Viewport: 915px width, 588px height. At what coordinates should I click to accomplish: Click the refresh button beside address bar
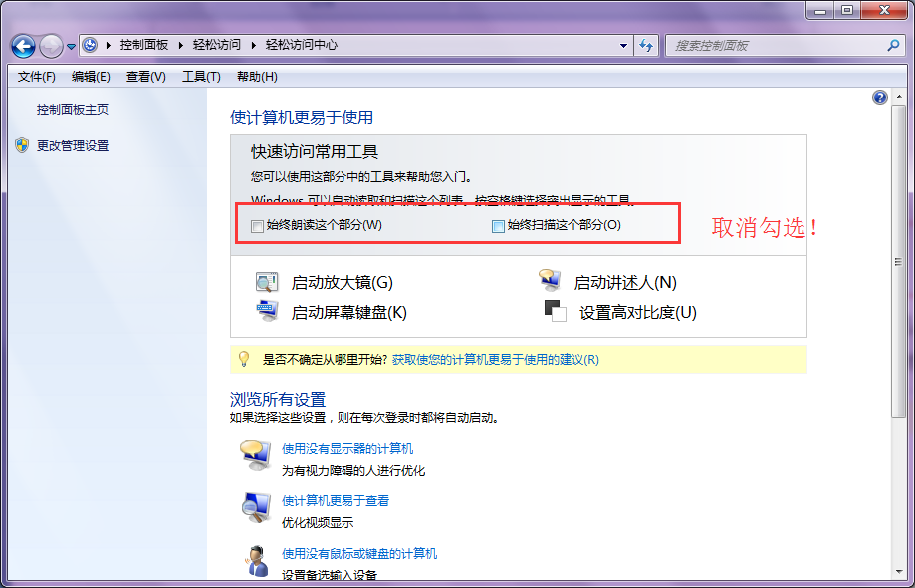[x=646, y=45]
